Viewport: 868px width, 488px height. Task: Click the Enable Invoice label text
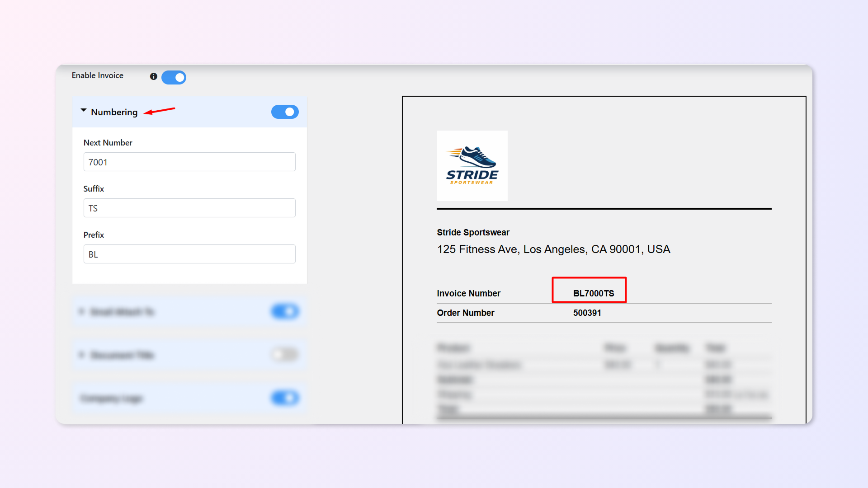pos(97,75)
